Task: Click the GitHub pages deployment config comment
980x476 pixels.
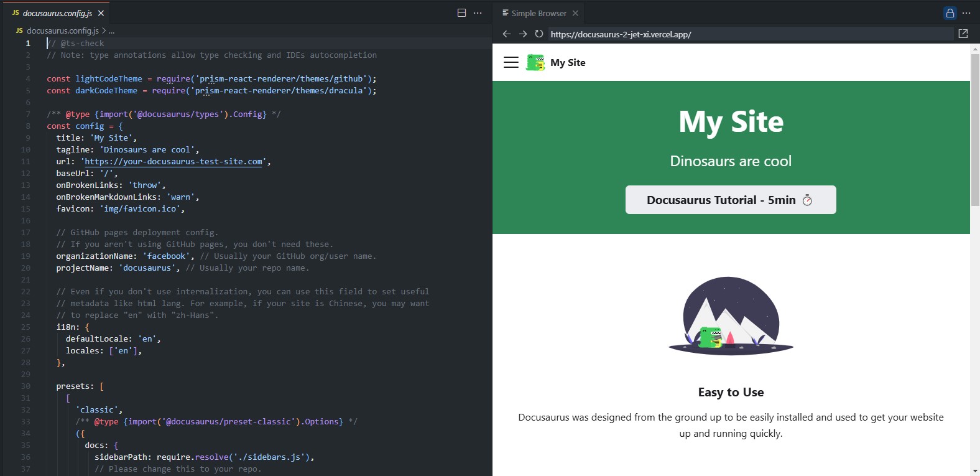Action: [137, 232]
